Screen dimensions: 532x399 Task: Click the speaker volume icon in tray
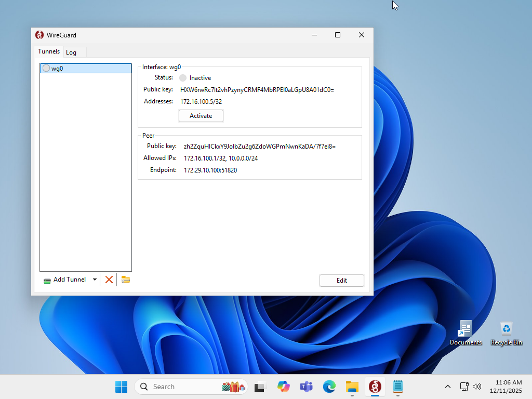tap(477, 387)
